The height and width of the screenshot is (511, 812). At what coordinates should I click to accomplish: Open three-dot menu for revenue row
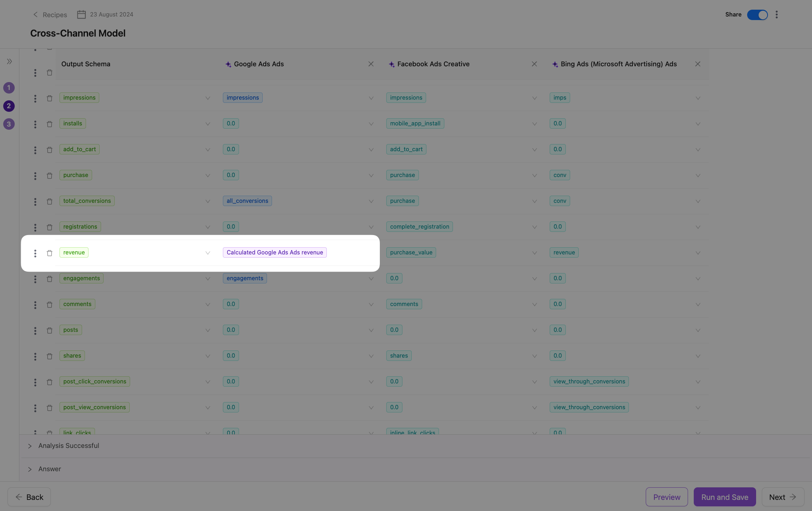tap(35, 253)
